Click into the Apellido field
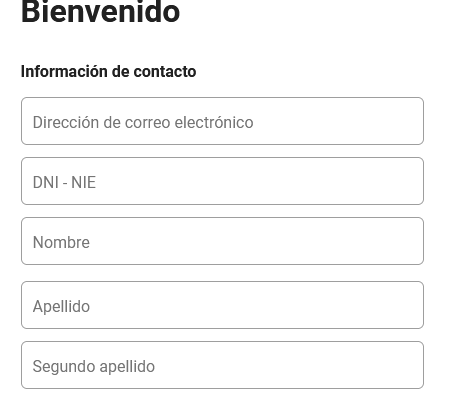Screen dimensions: 454x400 [222, 305]
